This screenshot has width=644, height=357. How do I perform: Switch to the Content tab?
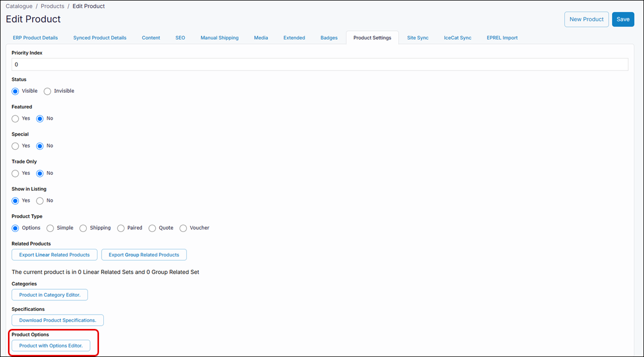(x=150, y=38)
